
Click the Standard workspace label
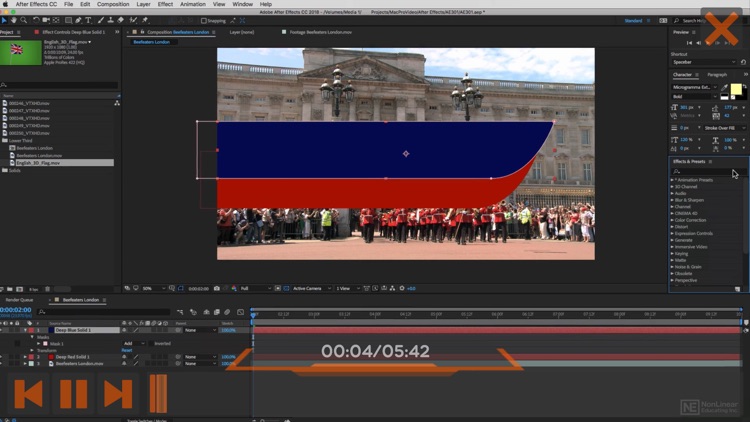(633, 21)
